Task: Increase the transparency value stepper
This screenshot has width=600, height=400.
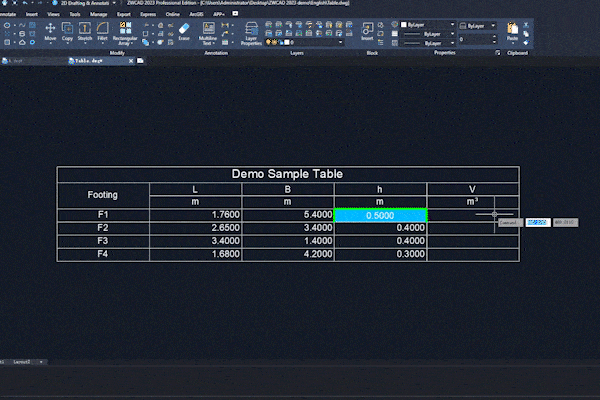Action: pos(494,37)
